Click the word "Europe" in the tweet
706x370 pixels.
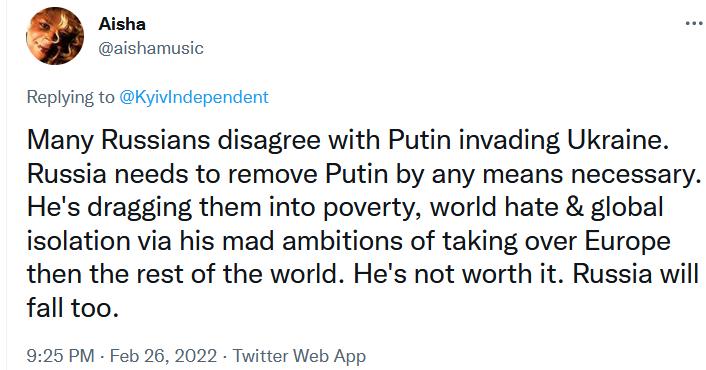point(628,241)
